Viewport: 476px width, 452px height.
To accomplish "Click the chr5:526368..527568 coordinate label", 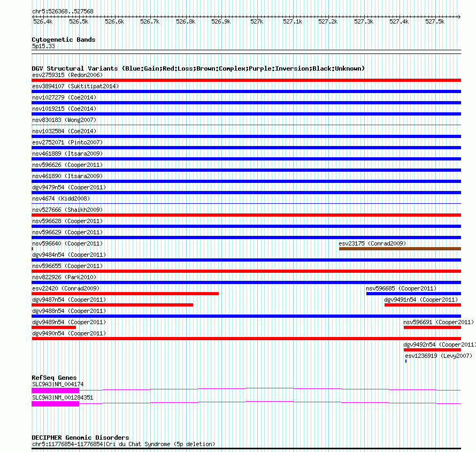I will (63, 11).
